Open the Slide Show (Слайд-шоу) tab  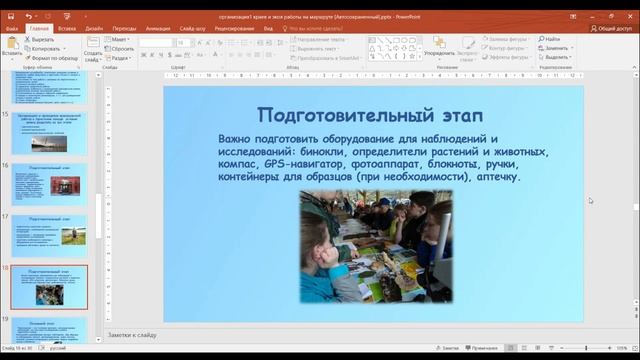click(192, 28)
